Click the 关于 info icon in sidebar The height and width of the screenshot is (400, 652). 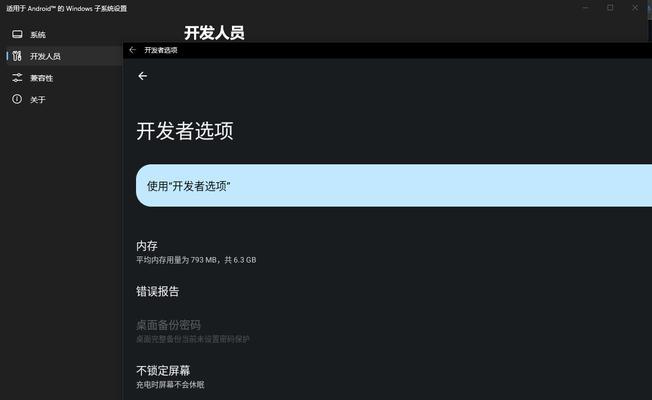(17, 99)
